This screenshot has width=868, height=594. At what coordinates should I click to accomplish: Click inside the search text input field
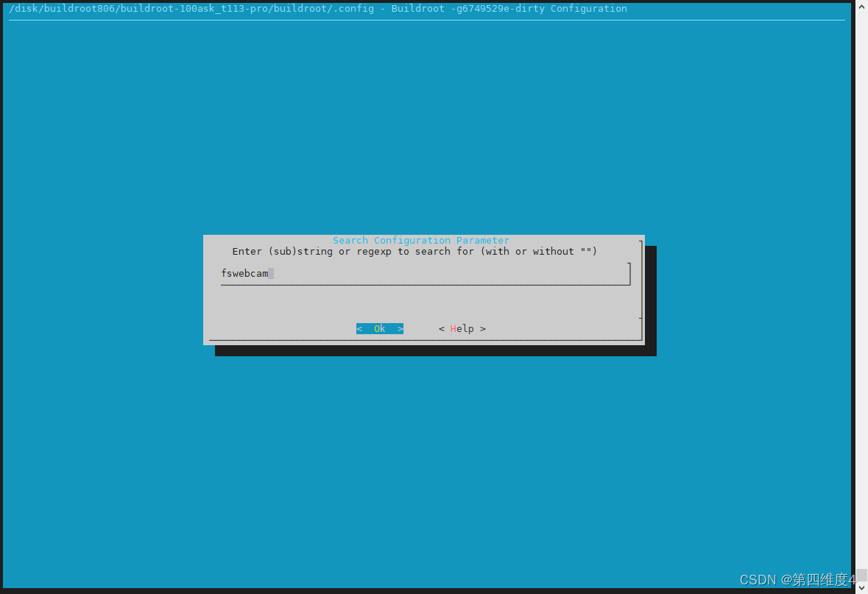pos(426,273)
